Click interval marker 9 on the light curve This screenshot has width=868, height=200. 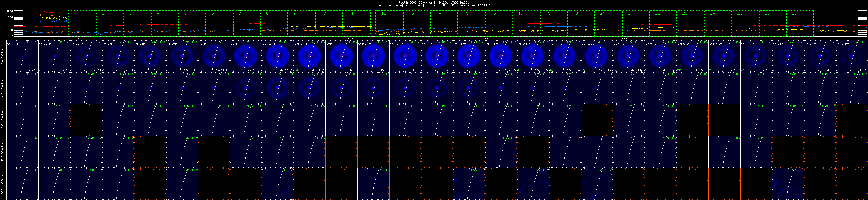point(294,13)
